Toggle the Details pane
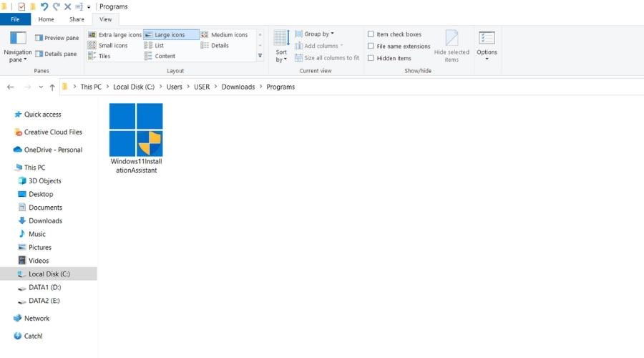Viewport: 644px width, 358px height. (56, 54)
